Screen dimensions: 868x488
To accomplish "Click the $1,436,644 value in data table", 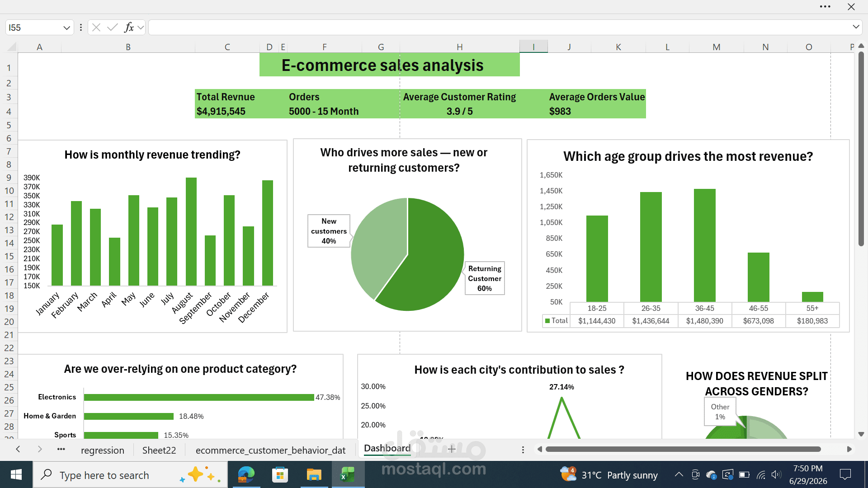I will tap(651, 321).
